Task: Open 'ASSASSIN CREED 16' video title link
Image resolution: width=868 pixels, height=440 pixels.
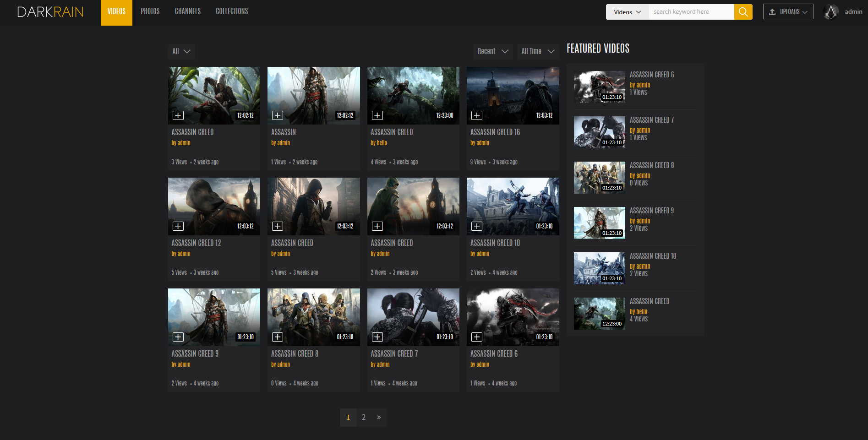Action: [495, 132]
